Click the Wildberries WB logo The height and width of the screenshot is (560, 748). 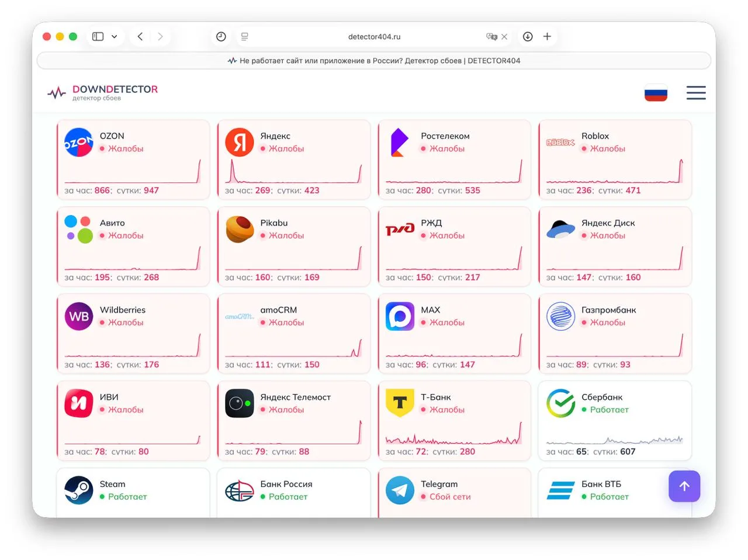[x=79, y=316]
